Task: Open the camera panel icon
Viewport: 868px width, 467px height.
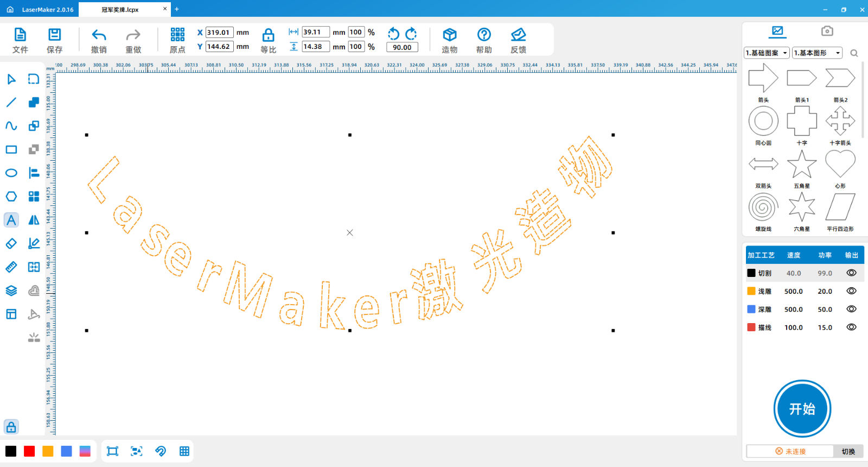Action: coord(827,31)
